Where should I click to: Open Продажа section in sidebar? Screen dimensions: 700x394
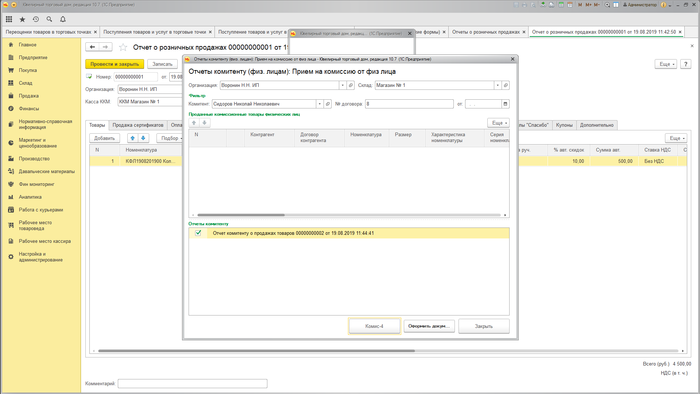coord(29,95)
